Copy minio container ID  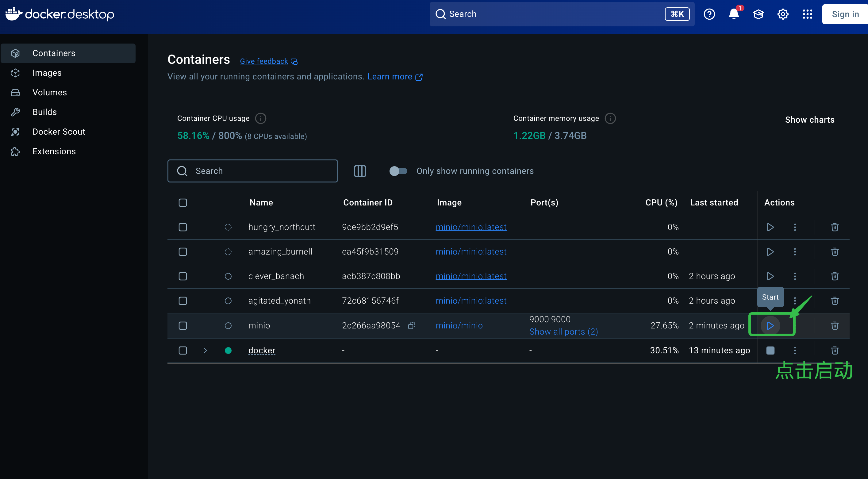(411, 325)
